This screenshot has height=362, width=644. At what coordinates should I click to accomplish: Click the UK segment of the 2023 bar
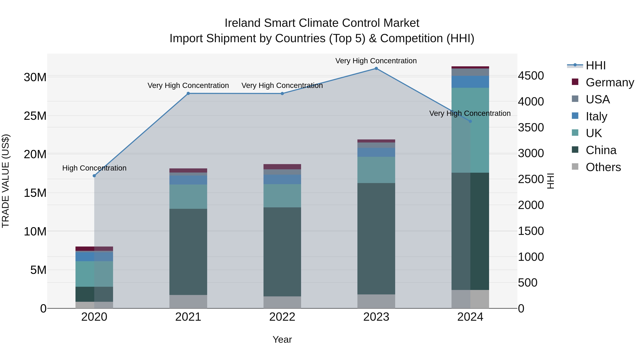[x=376, y=170]
